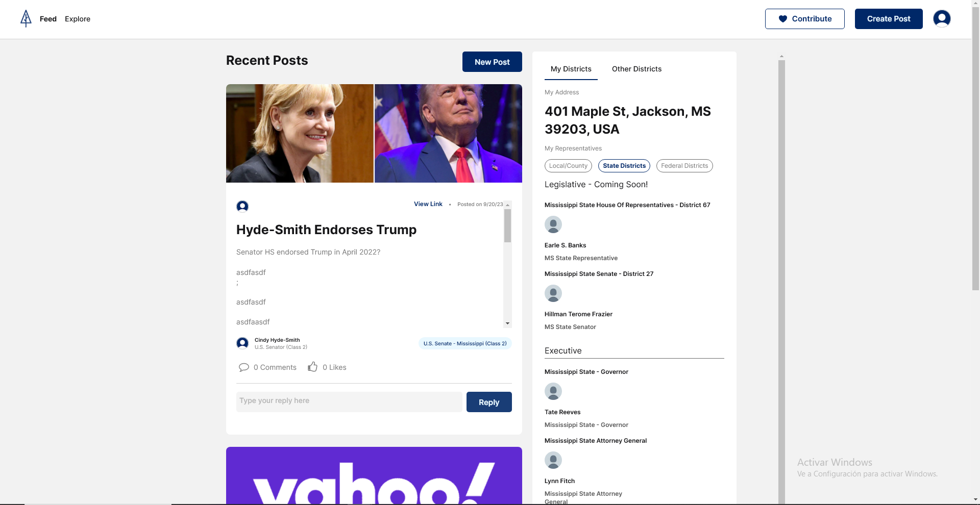Open the View Link hyperlink
980x505 pixels.
pyautogui.click(x=428, y=204)
